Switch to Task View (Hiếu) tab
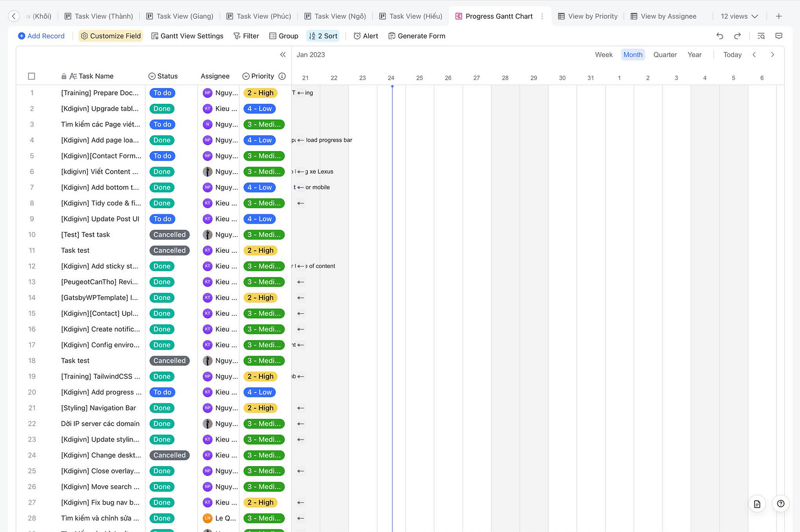 [x=411, y=16]
